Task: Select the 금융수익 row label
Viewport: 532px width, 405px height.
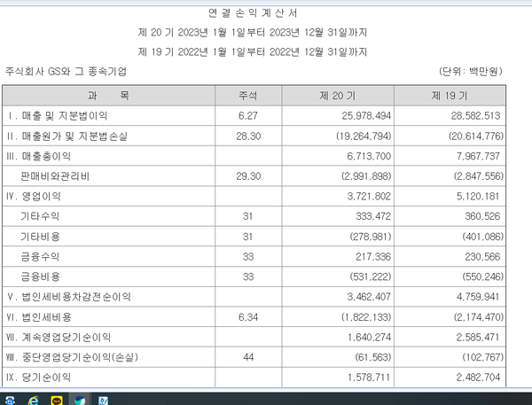Action: (x=40, y=257)
